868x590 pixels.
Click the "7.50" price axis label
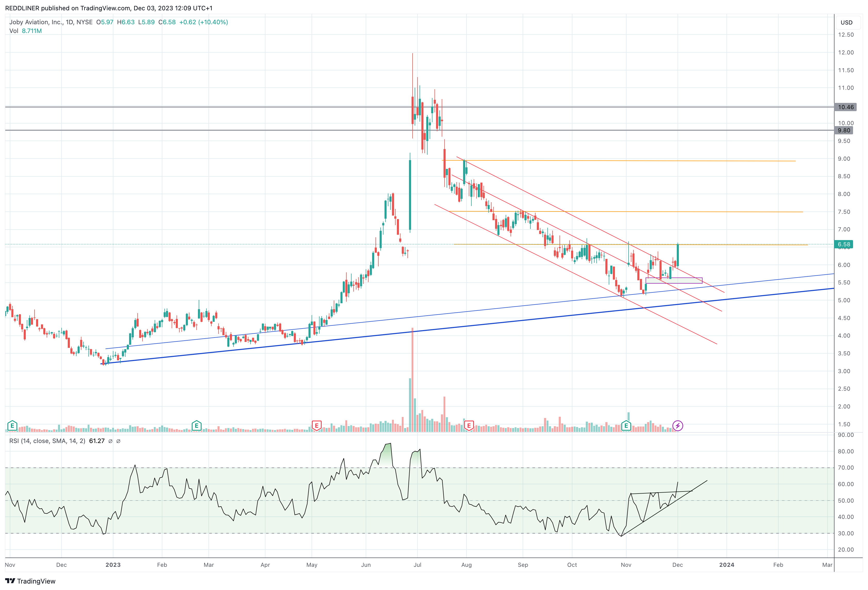(x=844, y=212)
